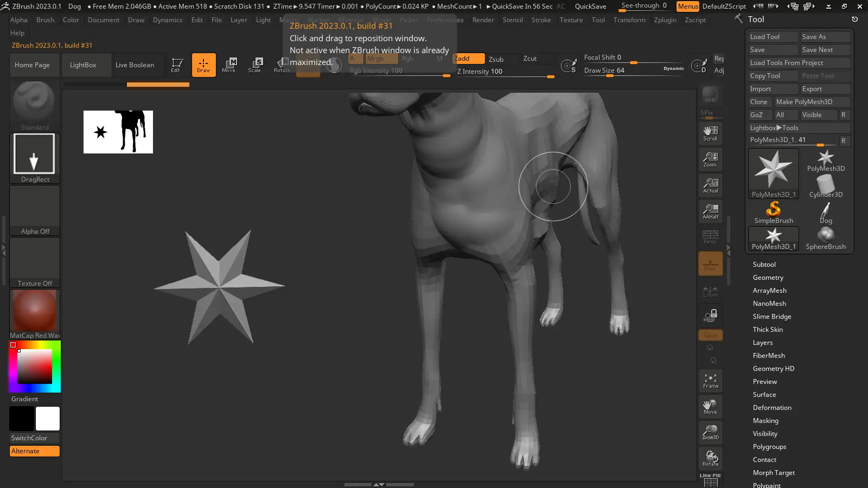This screenshot has height=488, width=868.
Task: Open the ArrayMesh subpalette
Action: point(769,291)
